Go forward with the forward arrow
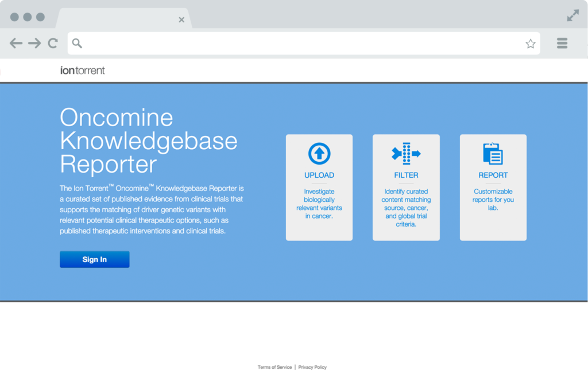This screenshot has width=588, height=370. [34, 43]
